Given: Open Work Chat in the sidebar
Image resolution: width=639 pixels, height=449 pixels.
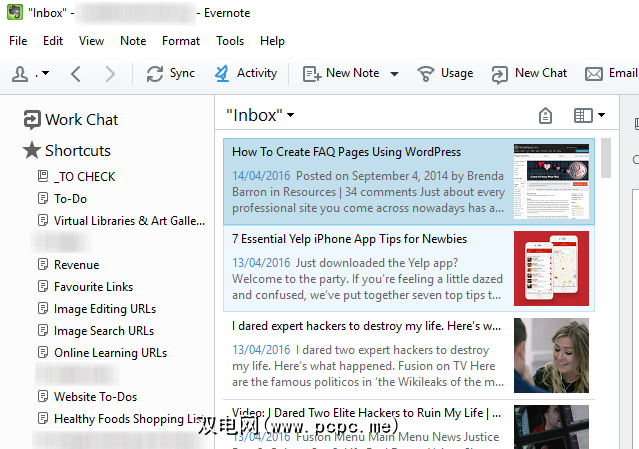Looking at the screenshot, I should click(x=71, y=120).
